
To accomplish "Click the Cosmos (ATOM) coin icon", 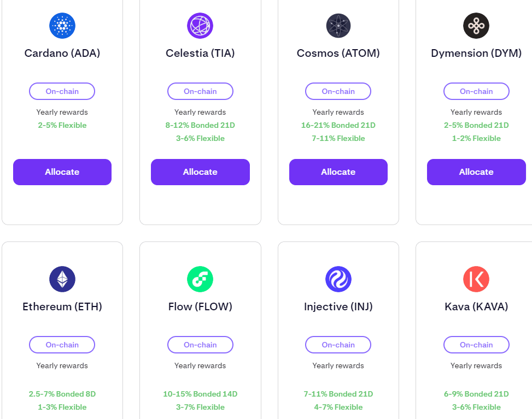I will coord(338,25).
